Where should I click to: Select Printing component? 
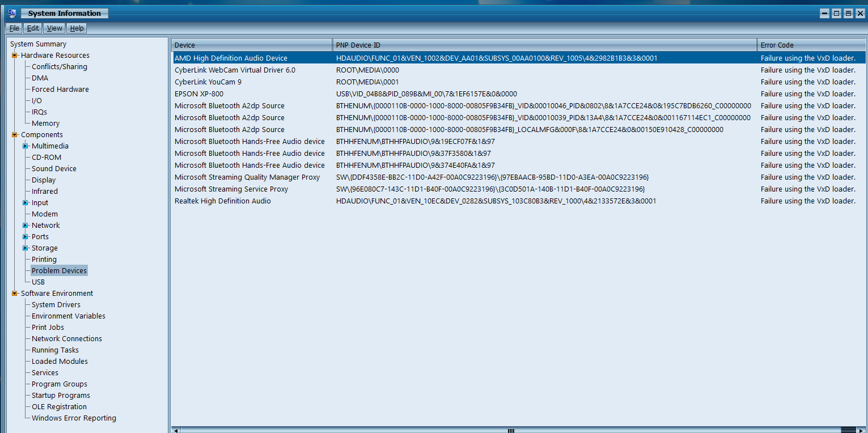(x=44, y=260)
